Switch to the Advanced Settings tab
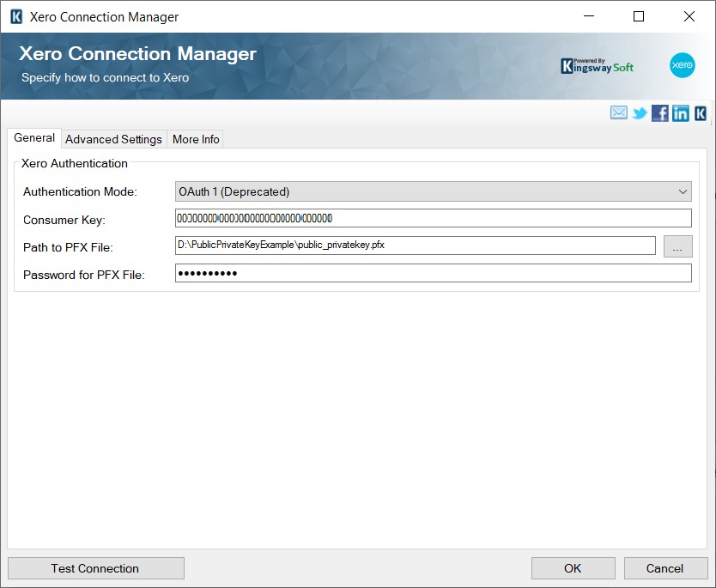This screenshot has height=588, width=716. tap(113, 139)
